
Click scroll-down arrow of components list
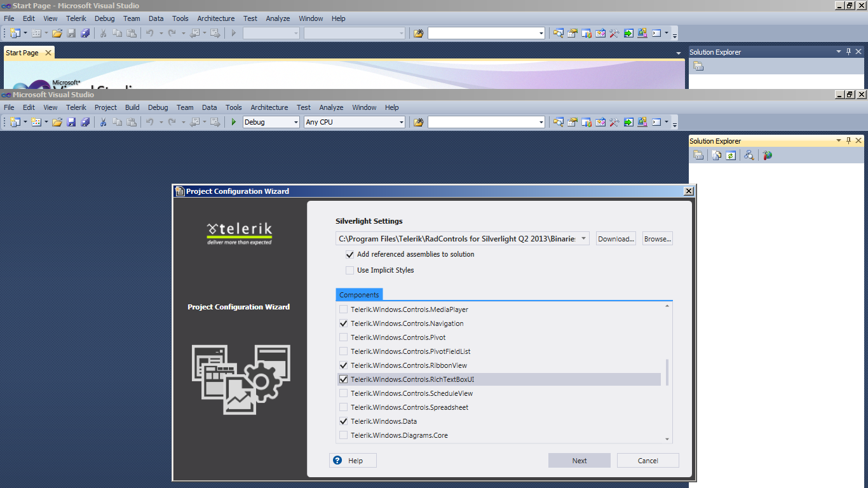(x=667, y=439)
